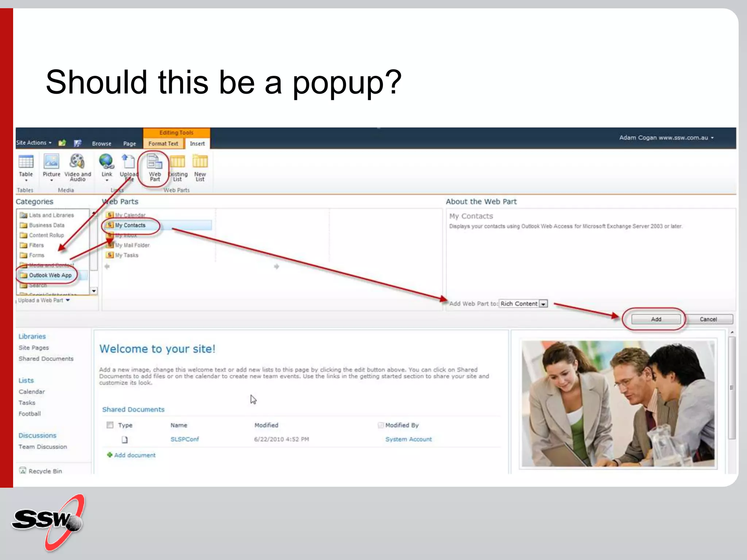Open the System Account link

coord(409,439)
